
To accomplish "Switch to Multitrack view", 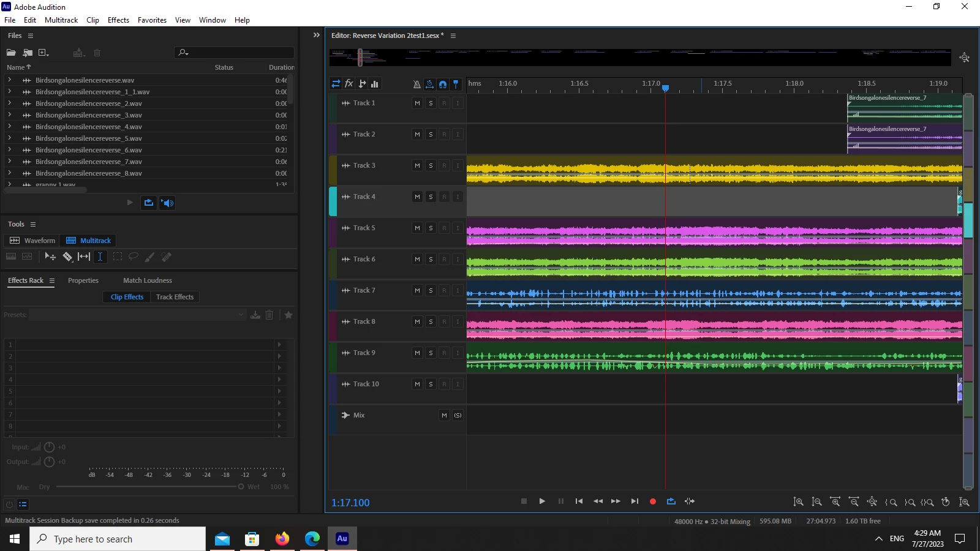I will click(89, 241).
